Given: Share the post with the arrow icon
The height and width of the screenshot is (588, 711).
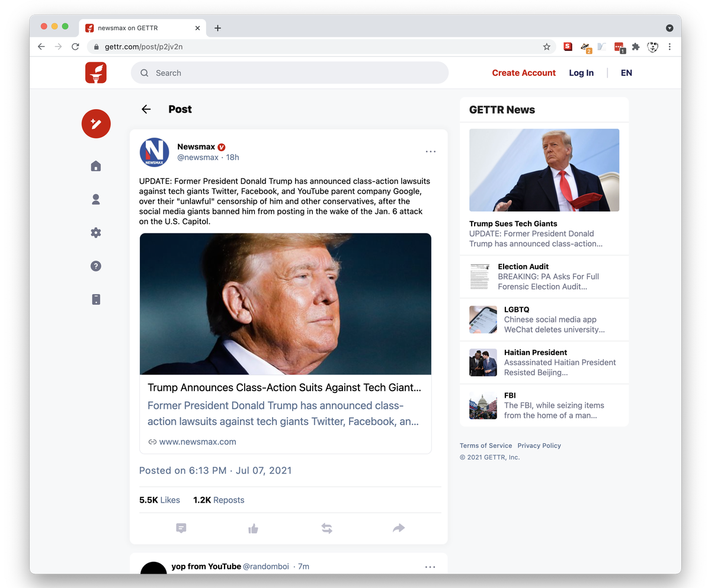Looking at the screenshot, I should click(399, 528).
